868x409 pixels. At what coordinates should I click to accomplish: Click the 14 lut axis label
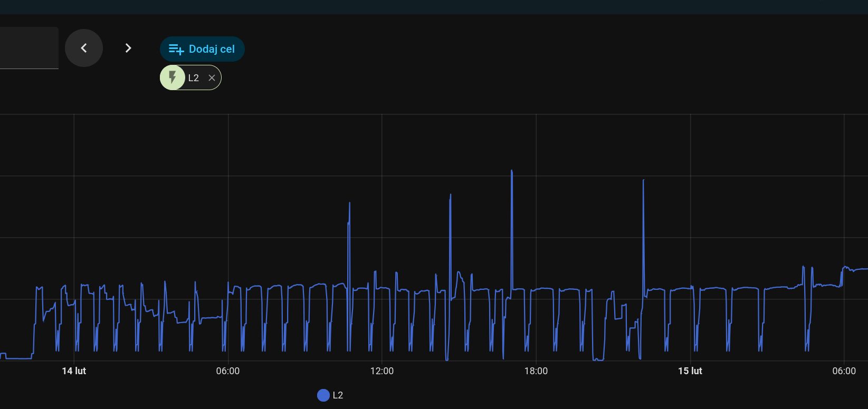(74, 371)
